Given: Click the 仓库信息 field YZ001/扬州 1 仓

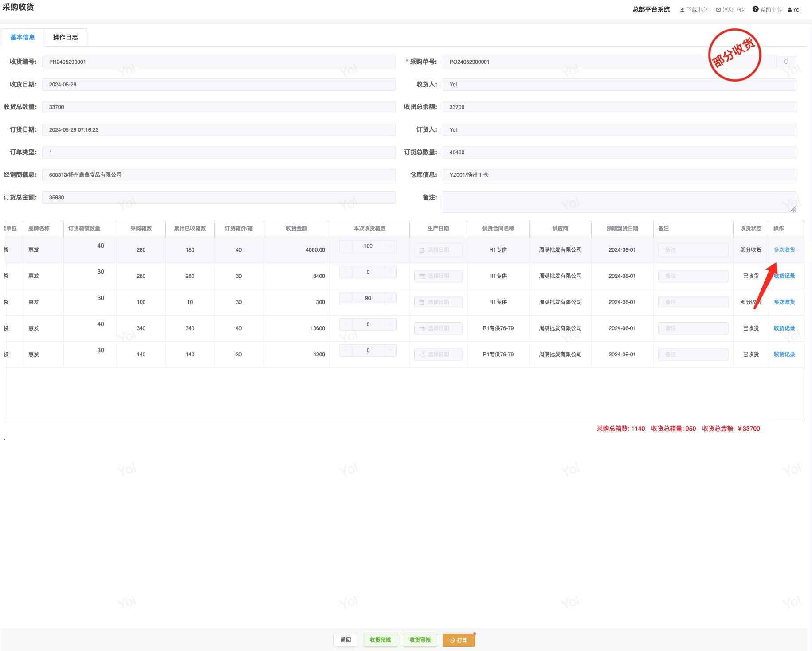Looking at the screenshot, I should [x=619, y=175].
